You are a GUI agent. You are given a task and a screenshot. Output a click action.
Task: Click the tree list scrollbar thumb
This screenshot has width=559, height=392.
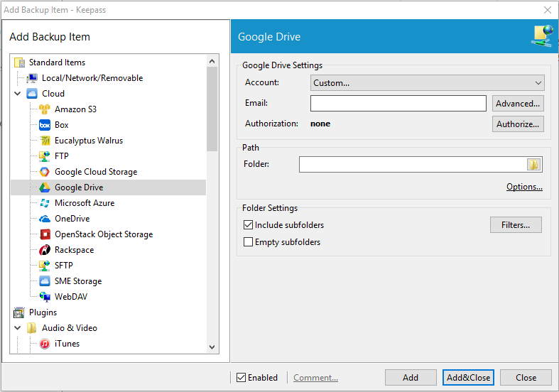pos(212,109)
